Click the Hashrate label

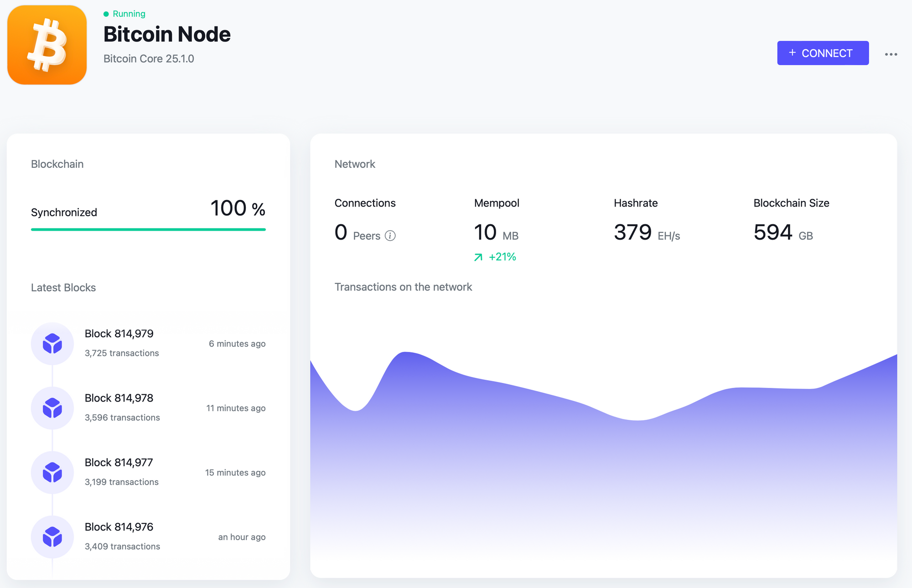coord(636,203)
